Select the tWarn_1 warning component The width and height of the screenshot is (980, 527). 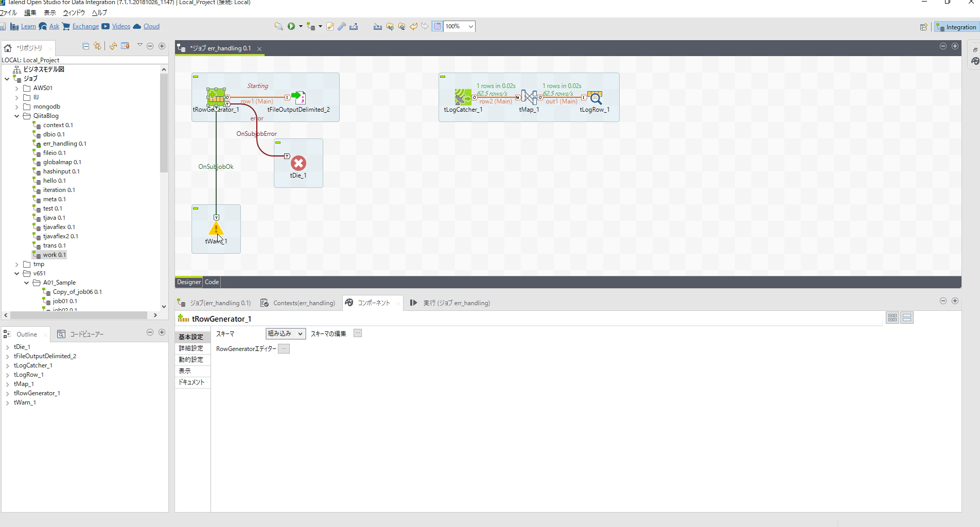click(x=216, y=229)
